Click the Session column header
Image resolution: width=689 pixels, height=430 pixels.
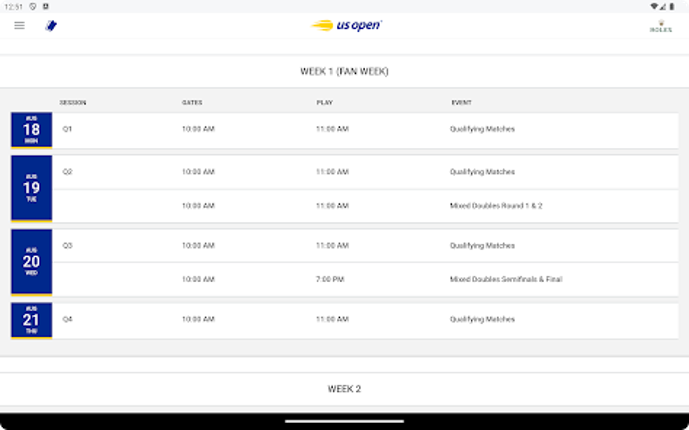(73, 103)
